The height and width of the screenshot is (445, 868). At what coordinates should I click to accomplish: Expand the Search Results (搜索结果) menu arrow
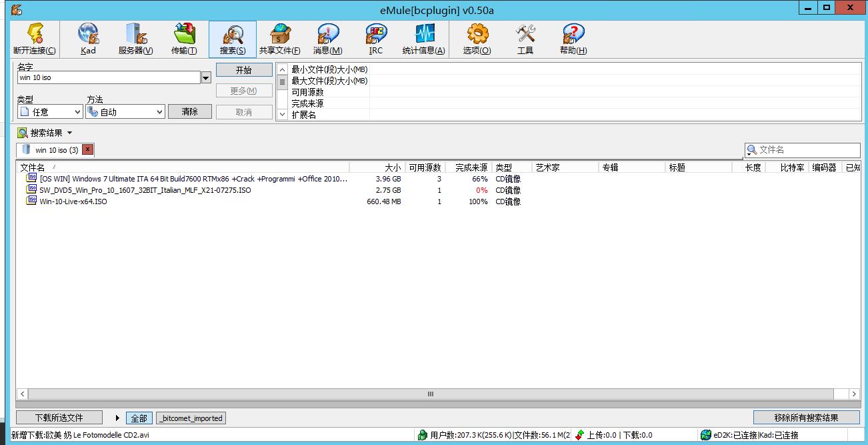[70, 133]
